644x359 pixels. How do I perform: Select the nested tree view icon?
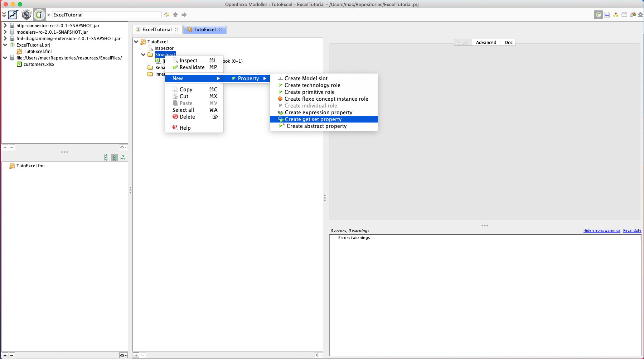[115, 158]
